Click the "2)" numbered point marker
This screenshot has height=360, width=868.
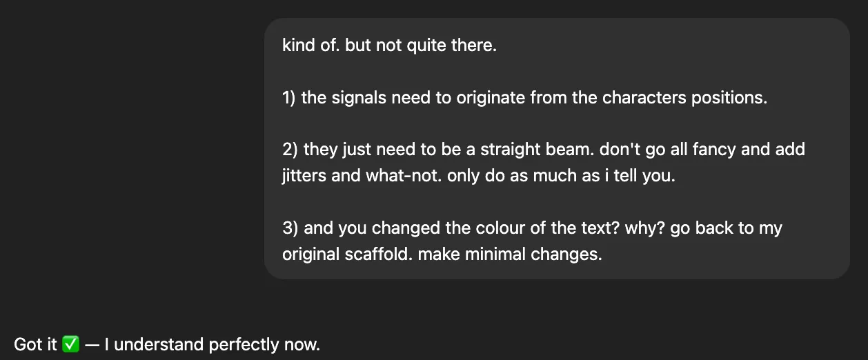coord(290,150)
